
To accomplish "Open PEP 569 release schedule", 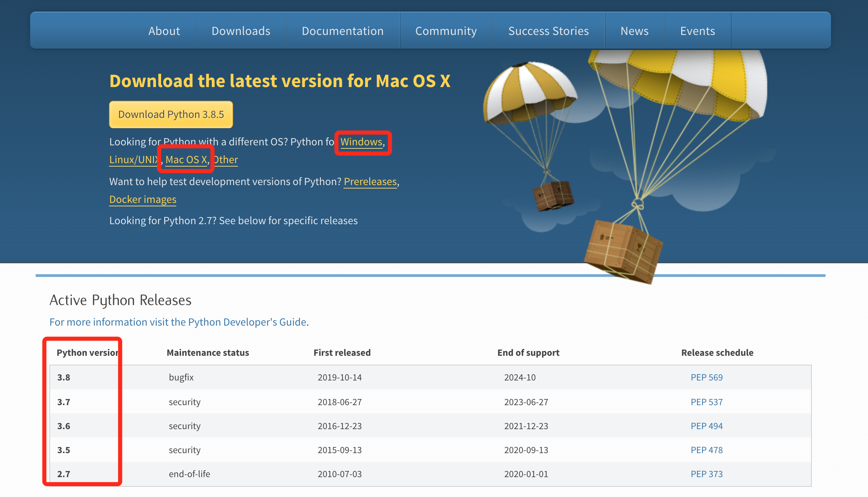I will point(707,377).
